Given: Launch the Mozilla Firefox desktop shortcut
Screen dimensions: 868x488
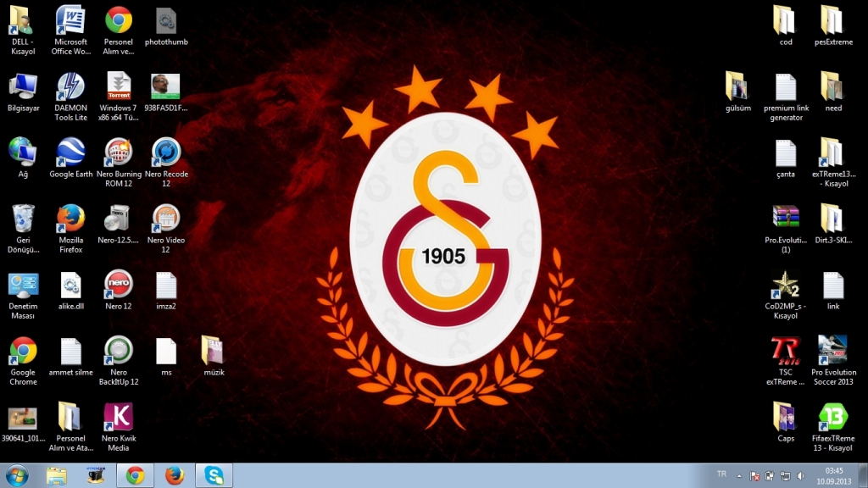Looking at the screenshot, I should pyautogui.click(x=71, y=229).
